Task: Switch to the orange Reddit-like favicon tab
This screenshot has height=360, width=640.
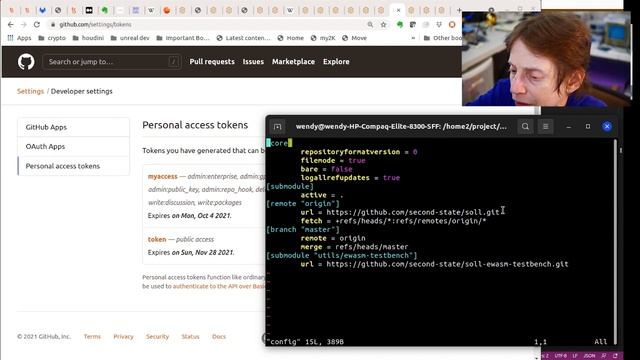Action: pos(167,10)
